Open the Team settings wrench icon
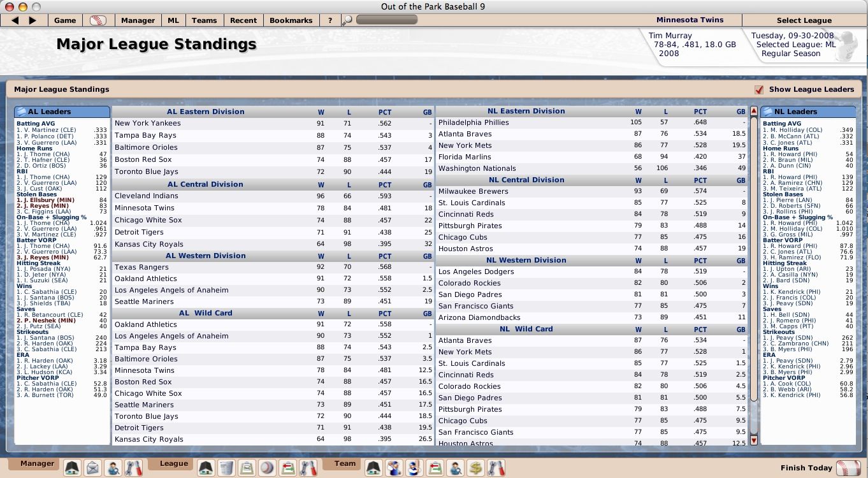868x478 pixels. pyautogui.click(x=496, y=468)
